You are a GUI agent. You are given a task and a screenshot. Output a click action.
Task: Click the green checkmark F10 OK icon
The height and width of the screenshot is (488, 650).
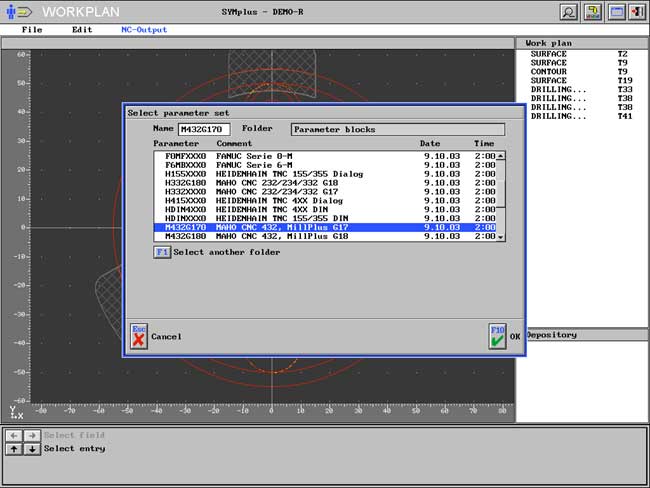pyautogui.click(x=497, y=336)
